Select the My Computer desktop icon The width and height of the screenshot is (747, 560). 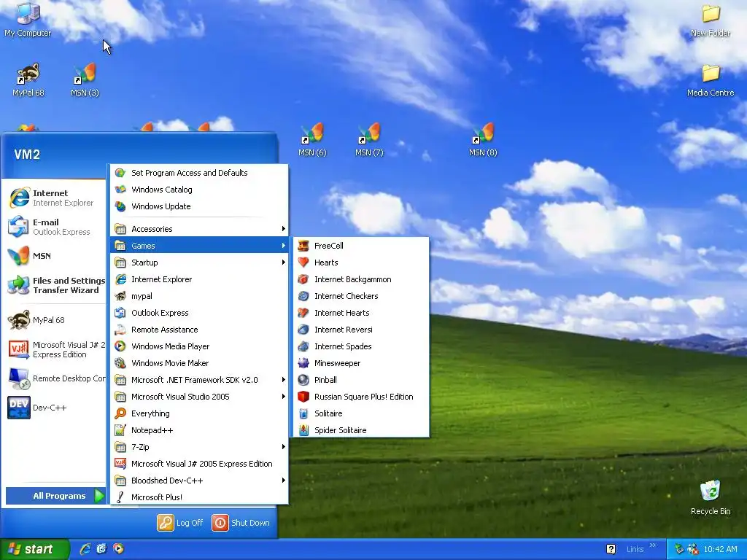(x=28, y=20)
